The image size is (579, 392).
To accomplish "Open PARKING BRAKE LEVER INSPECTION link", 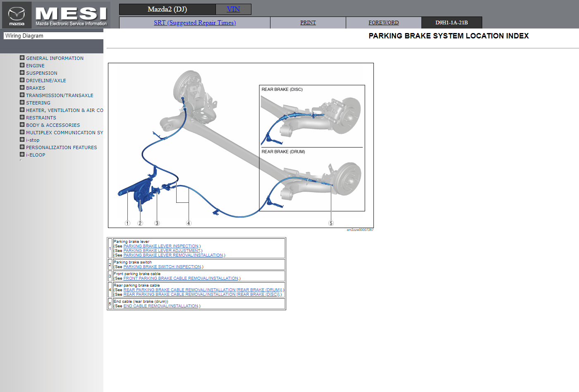I will pos(161,246).
